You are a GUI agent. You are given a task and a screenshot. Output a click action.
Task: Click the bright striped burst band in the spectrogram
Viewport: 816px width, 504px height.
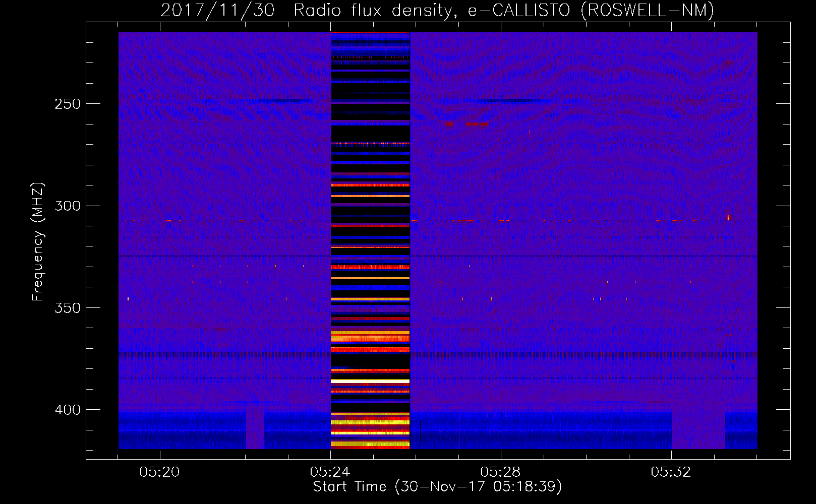tap(370, 240)
